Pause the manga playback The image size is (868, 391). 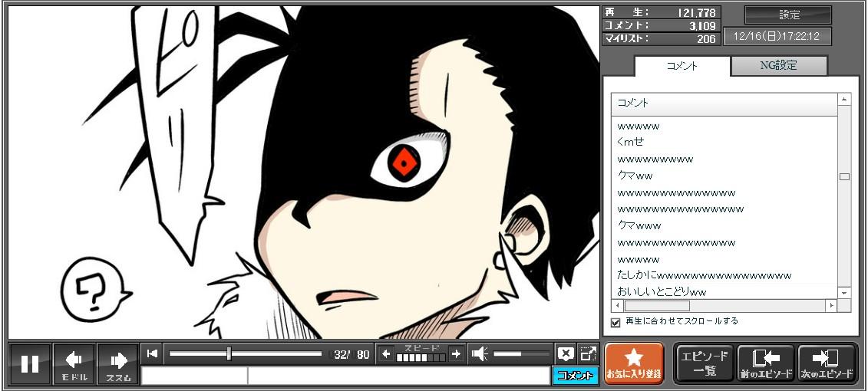pyautogui.click(x=30, y=363)
